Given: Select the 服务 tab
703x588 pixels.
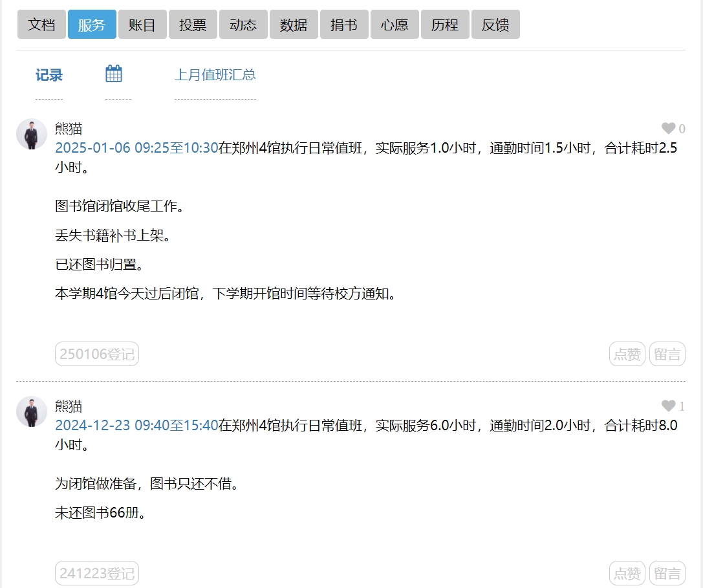Looking at the screenshot, I should [92, 25].
